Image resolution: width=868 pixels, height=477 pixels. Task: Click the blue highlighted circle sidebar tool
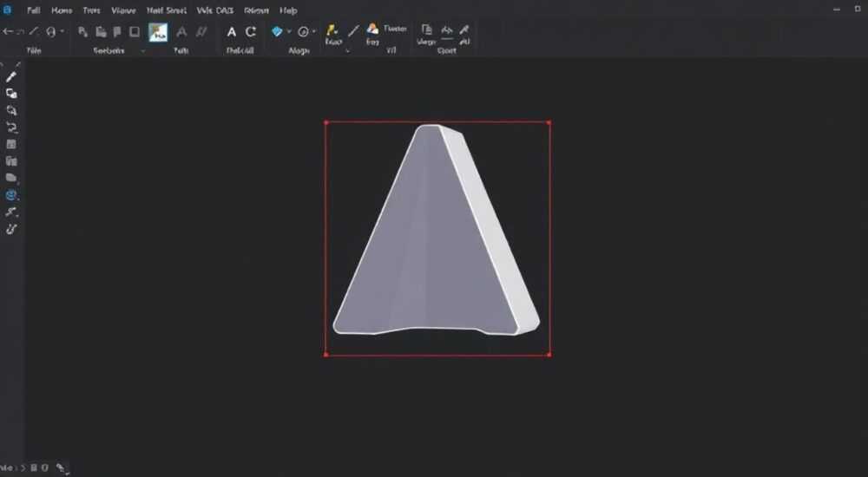tap(11, 195)
